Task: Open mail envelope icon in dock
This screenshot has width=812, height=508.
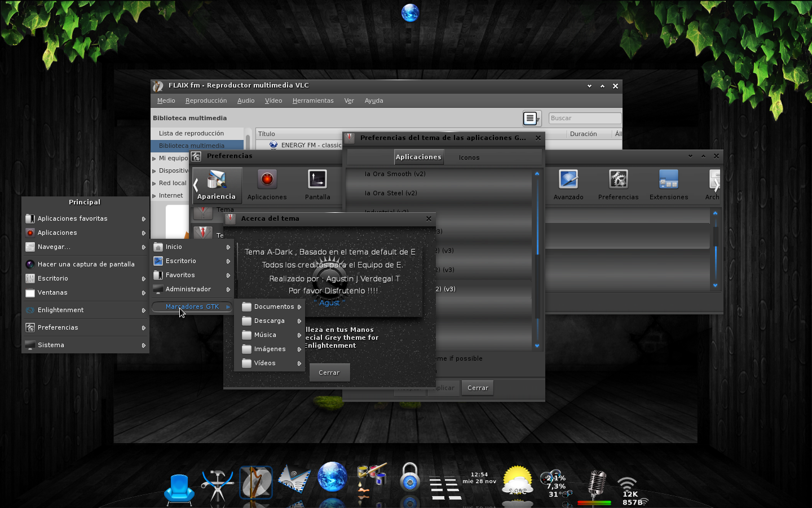Action: (x=294, y=479)
